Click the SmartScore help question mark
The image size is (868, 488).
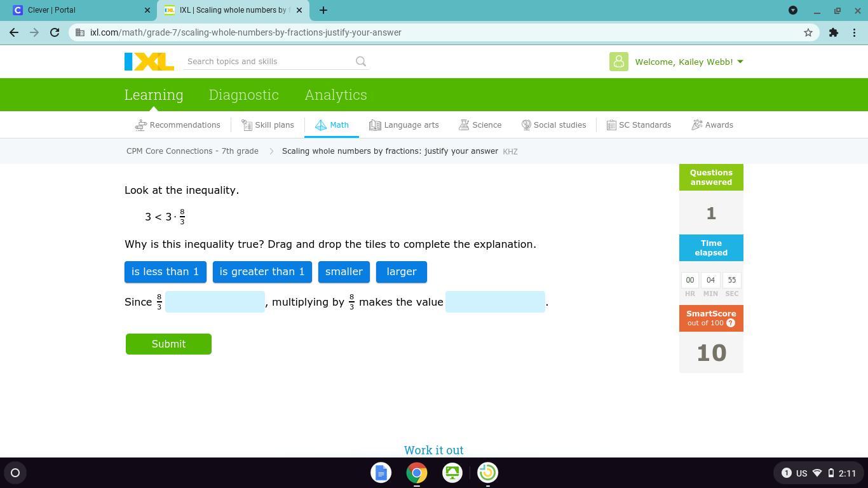(731, 323)
